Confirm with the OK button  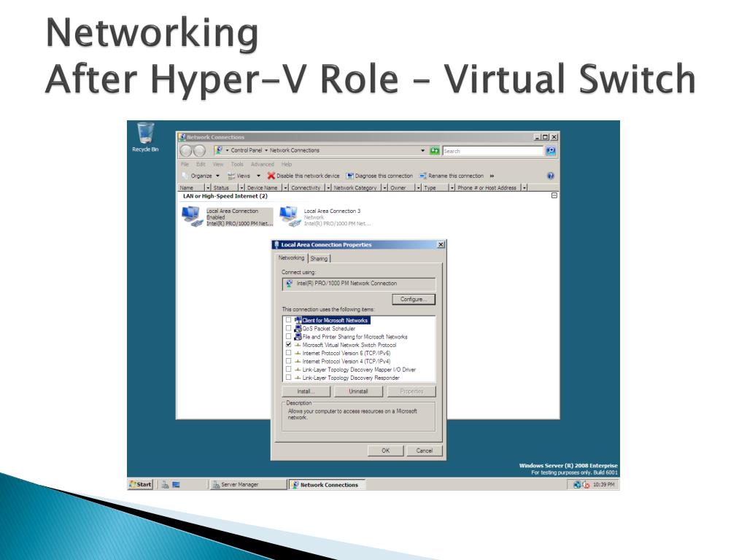(385, 451)
